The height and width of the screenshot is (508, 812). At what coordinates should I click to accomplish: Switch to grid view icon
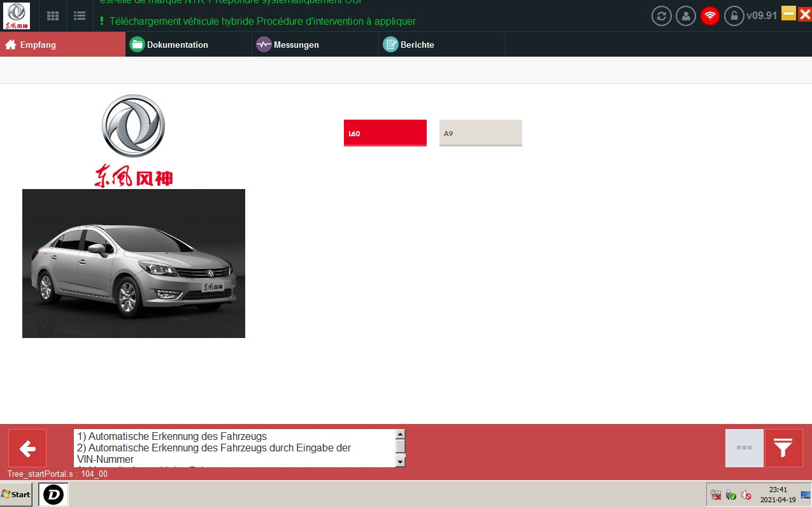[53, 16]
